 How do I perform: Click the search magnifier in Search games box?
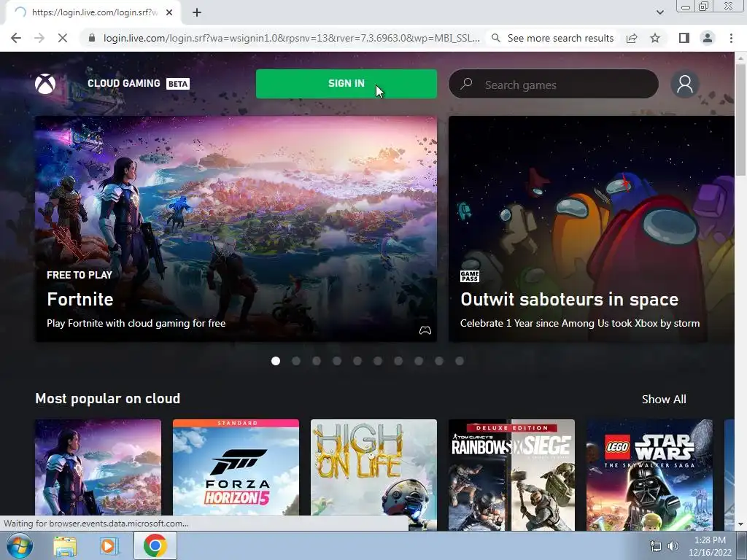click(x=466, y=84)
